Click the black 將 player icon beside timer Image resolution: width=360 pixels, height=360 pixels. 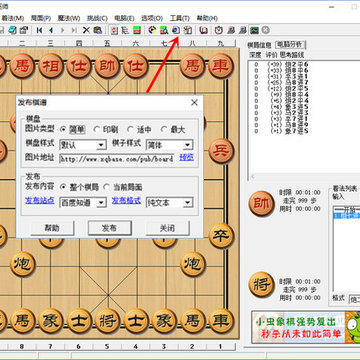click(262, 285)
